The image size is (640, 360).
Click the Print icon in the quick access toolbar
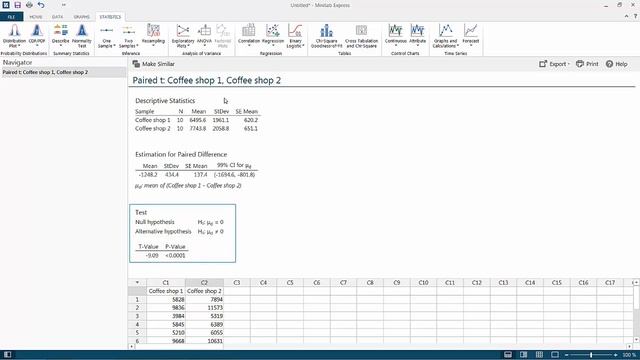click(29, 5)
